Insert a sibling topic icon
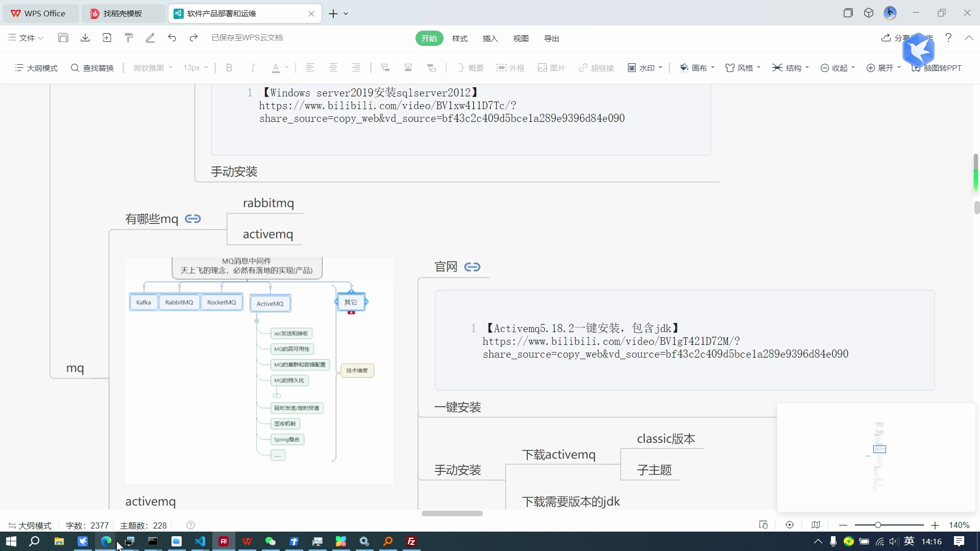The height and width of the screenshot is (551, 980). [408, 67]
